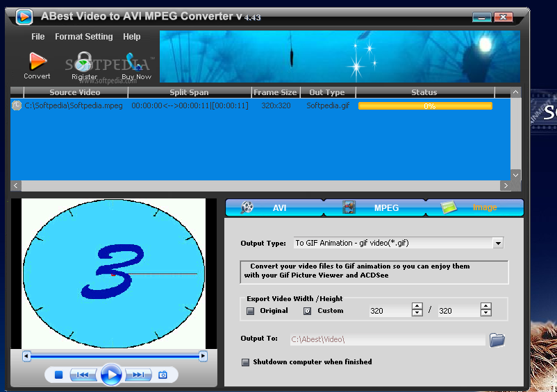Click the width value field 320
The image size is (557, 392).
(x=390, y=311)
